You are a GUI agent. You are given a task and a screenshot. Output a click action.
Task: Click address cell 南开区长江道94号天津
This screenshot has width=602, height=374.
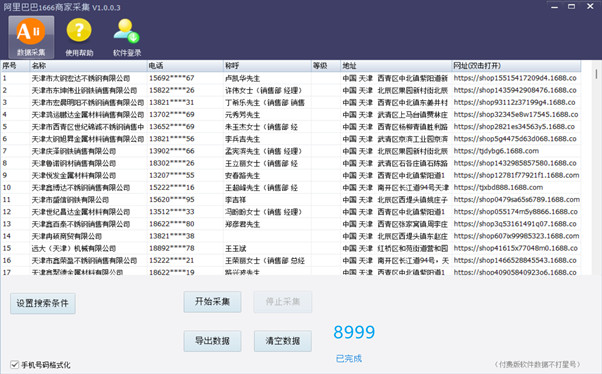click(395, 187)
